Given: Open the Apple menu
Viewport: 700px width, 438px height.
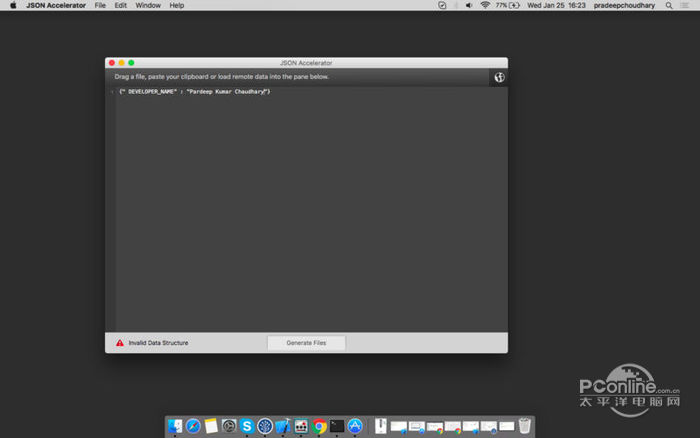Looking at the screenshot, I should 13,5.
